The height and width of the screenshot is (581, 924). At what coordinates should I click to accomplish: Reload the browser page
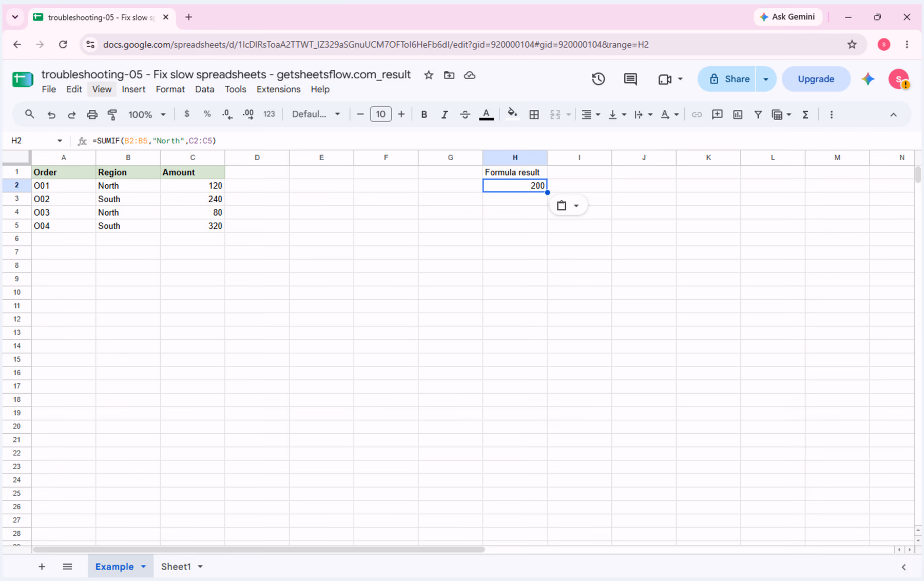[63, 45]
